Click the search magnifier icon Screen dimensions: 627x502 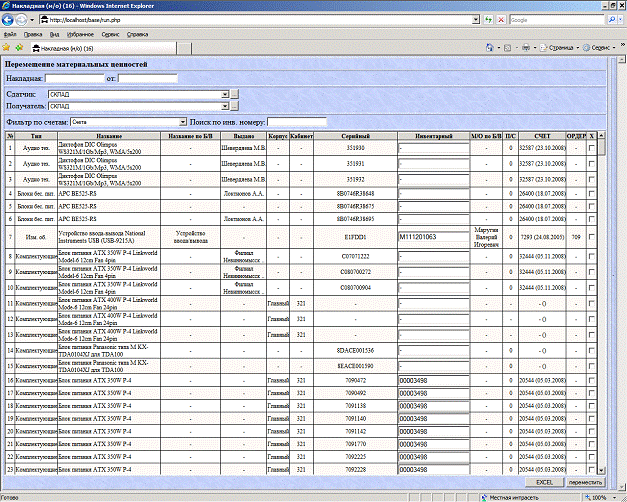pos(611,20)
